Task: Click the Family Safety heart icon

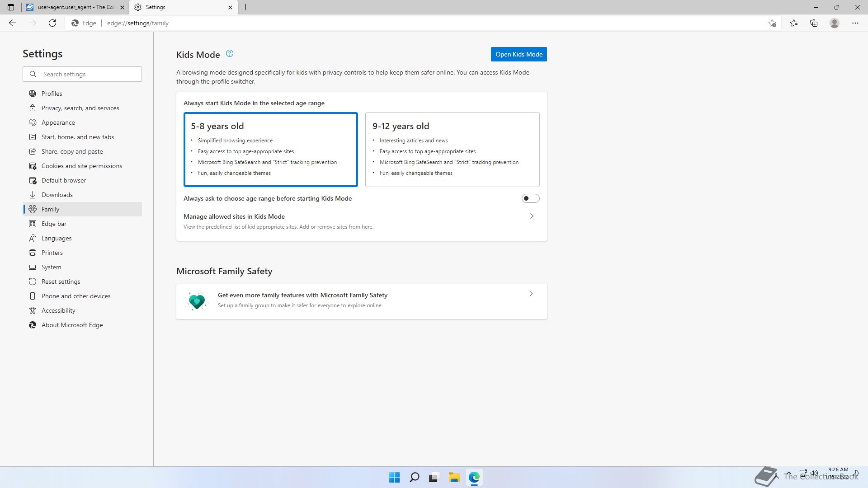Action: 197,300
